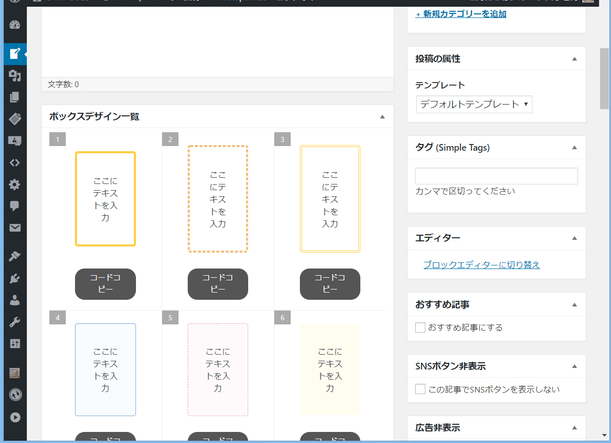
Task: Select pale yellow double-border box design 3
Action: (x=330, y=199)
